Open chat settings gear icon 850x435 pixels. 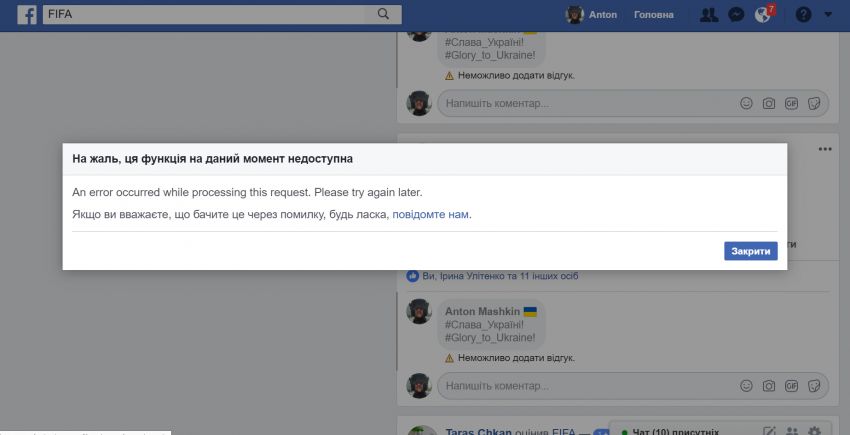point(814,432)
